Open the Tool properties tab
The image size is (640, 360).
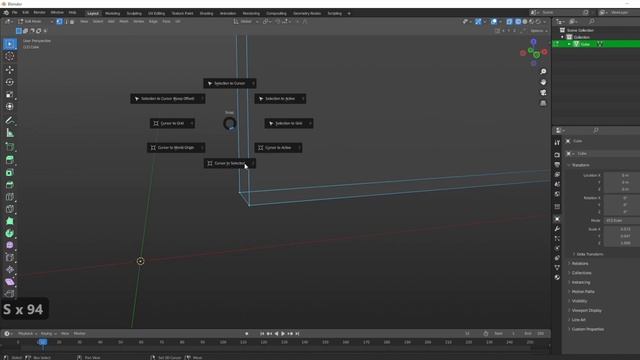tap(557, 142)
